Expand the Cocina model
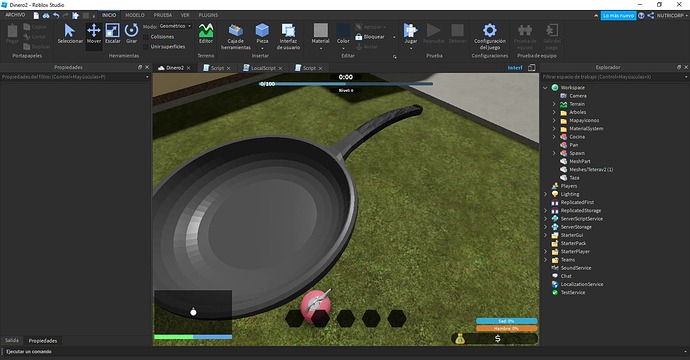The width and height of the screenshot is (690, 360). 554,137
